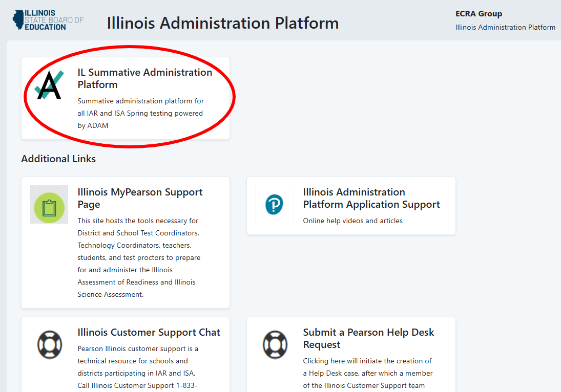Open Illinois Customer Support Chat title
The height and width of the screenshot is (392, 561).
coord(149,332)
